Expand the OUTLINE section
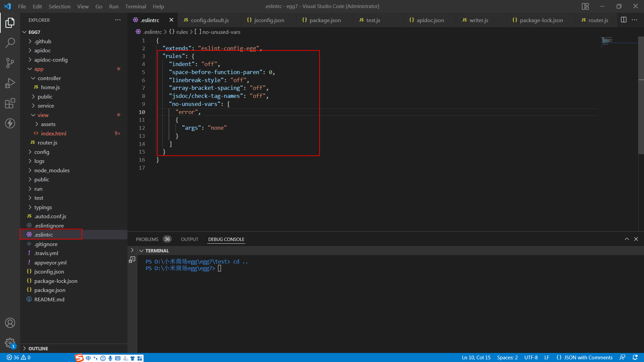The width and height of the screenshot is (644, 362). (38, 348)
